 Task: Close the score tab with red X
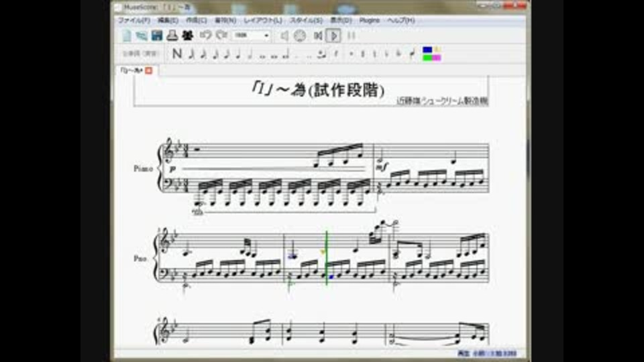tap(149, 70)
